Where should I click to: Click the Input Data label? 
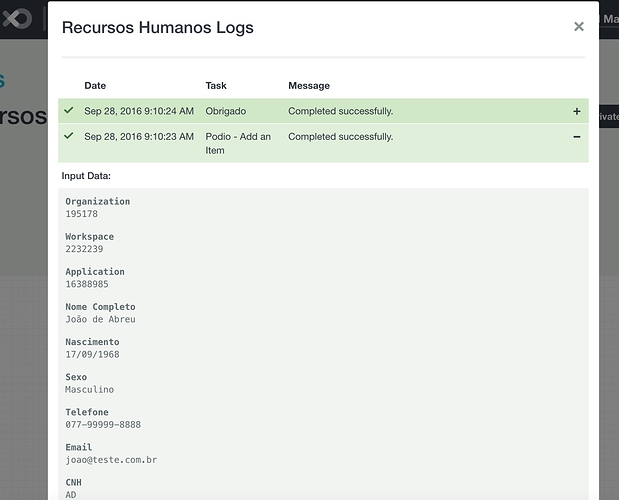tap(86, 176)
